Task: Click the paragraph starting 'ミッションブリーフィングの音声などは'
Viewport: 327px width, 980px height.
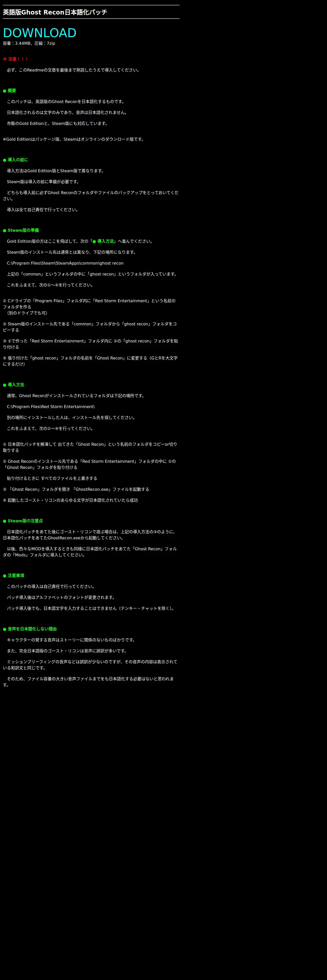Action: (x=90, y=665)
